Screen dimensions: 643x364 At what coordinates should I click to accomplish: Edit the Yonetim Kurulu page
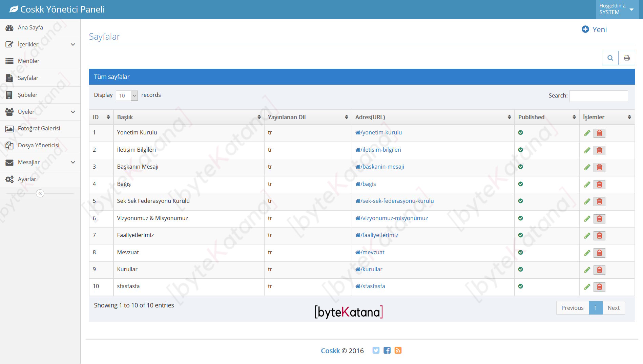(587, 133)
